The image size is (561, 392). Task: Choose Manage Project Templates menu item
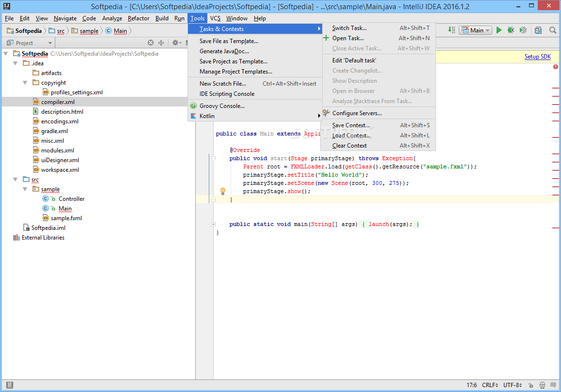coord(255,72)
